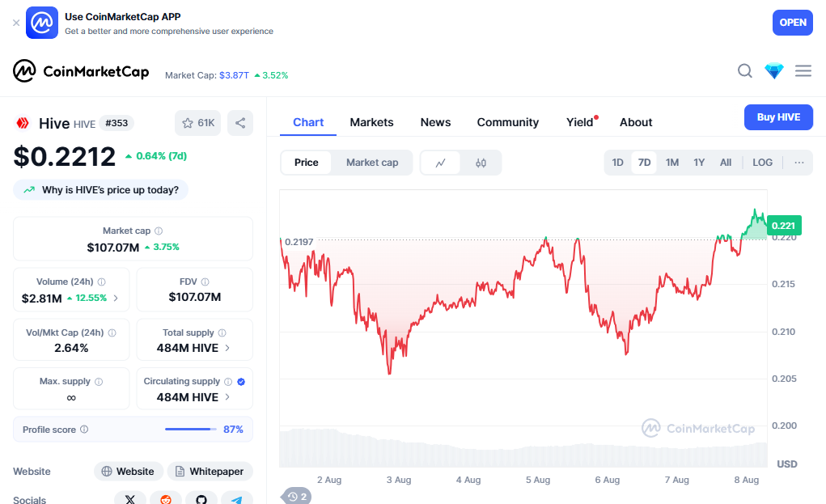Select the Price toggle option

pyautogui.click(x=307, y=163)
